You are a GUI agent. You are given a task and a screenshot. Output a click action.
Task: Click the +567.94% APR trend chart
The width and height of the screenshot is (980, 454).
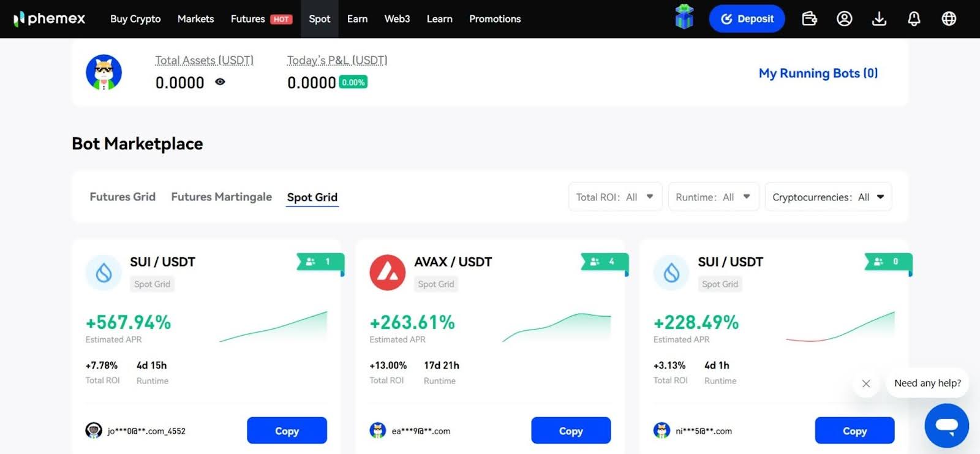(x=273, y=327)
